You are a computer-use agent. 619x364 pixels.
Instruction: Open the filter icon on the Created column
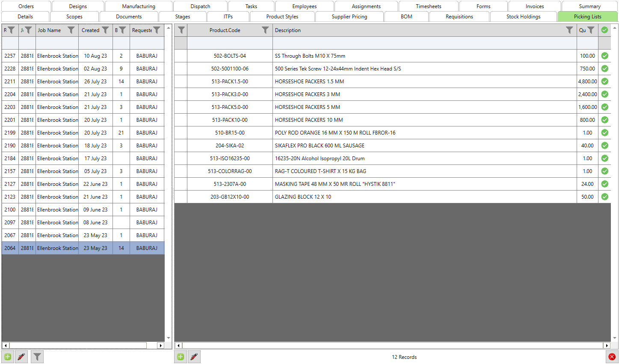tap(106, 30)
